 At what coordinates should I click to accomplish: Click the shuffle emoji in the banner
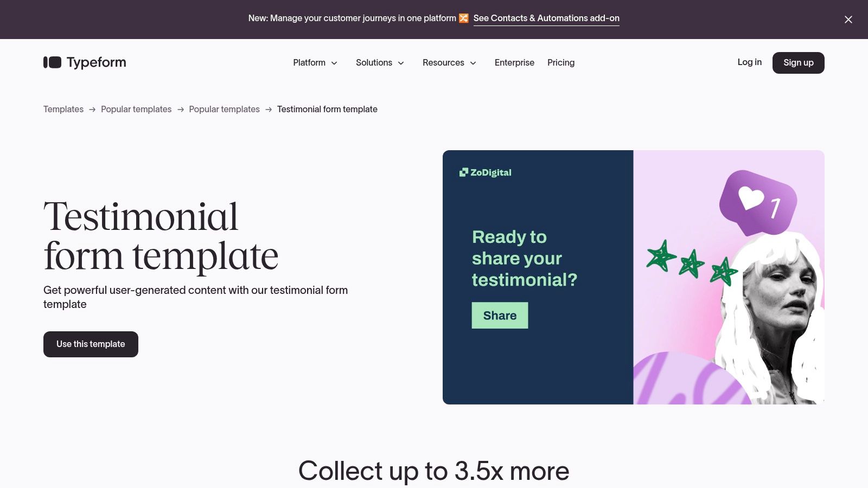pos(463,18)
